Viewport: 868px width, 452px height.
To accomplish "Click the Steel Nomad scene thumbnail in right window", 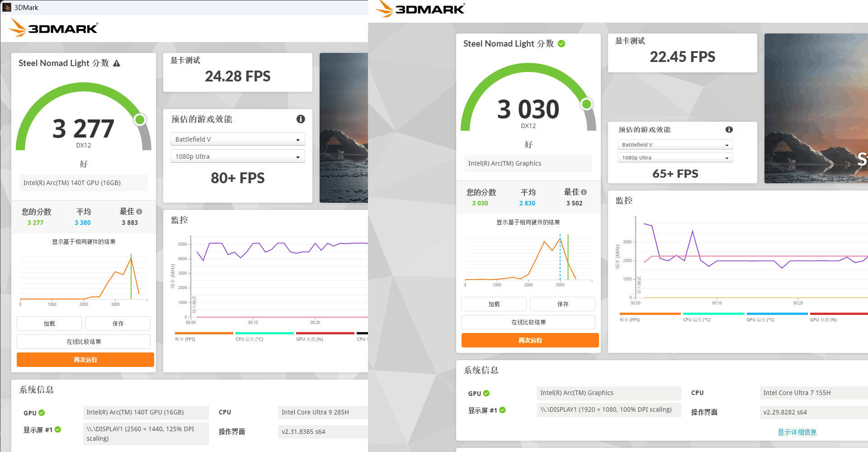I will pos(816,108).
